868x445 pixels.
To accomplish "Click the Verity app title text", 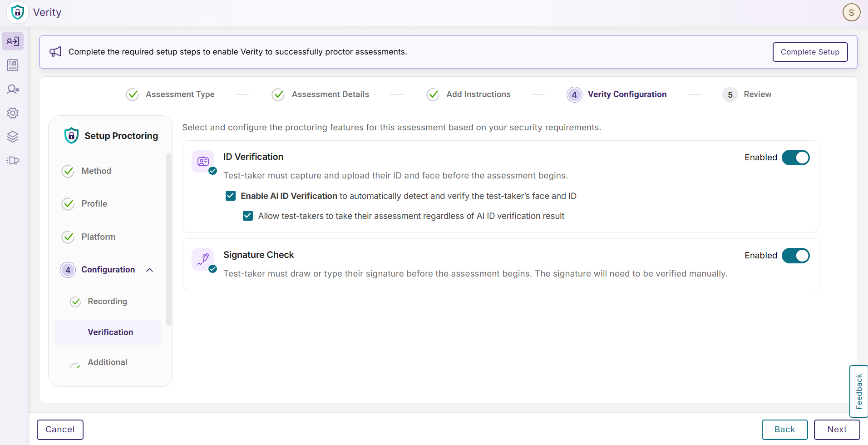I will (47, 12).
